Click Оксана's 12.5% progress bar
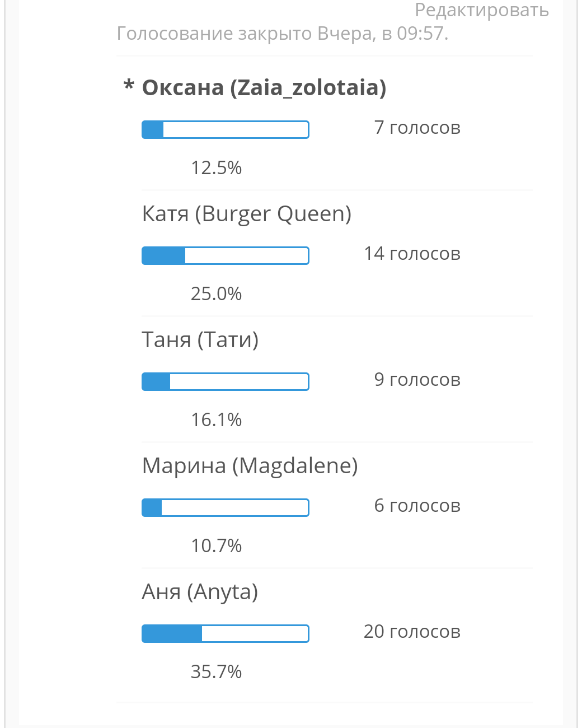This screenshot has height=728, width=582. (x=226, y=129)
